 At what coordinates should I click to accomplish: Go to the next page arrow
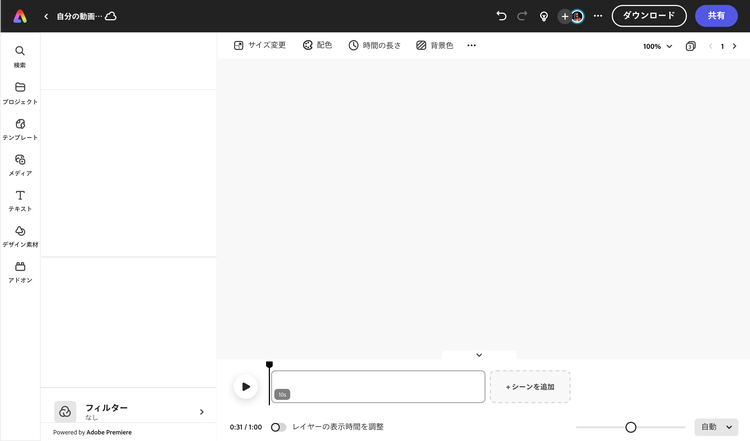tap(735, 46)
